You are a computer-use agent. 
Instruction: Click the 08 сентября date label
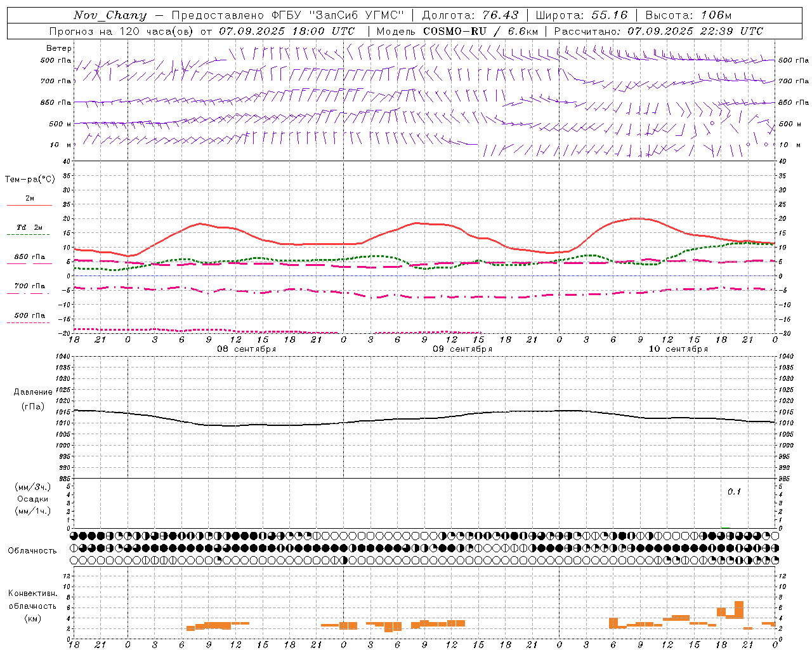[246, 349]
